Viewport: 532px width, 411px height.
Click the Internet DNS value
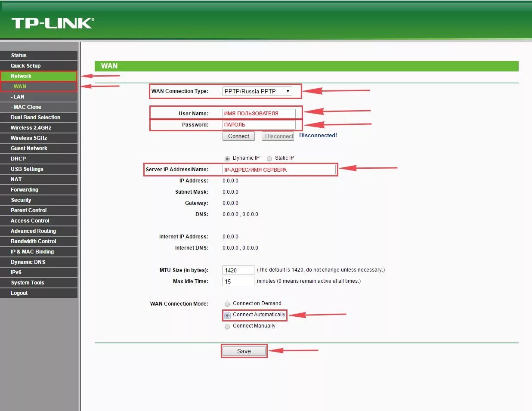(x=240, y=248)
